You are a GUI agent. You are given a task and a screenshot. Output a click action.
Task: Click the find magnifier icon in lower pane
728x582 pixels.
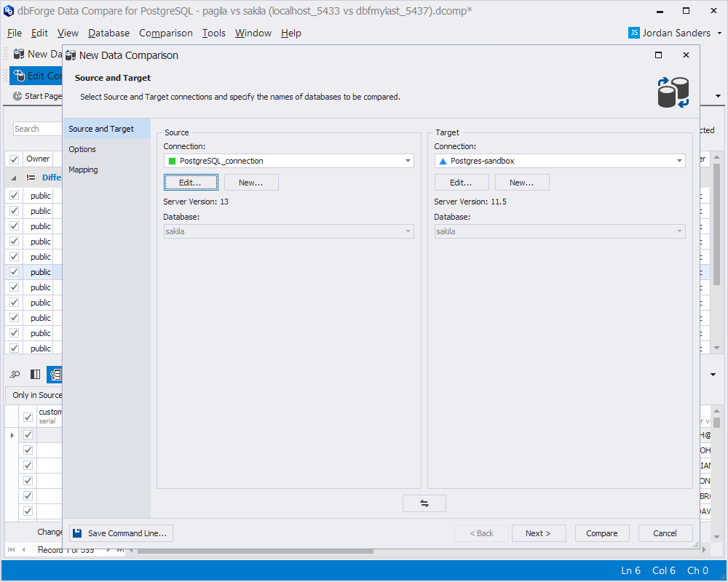click(x=15, y=374)
